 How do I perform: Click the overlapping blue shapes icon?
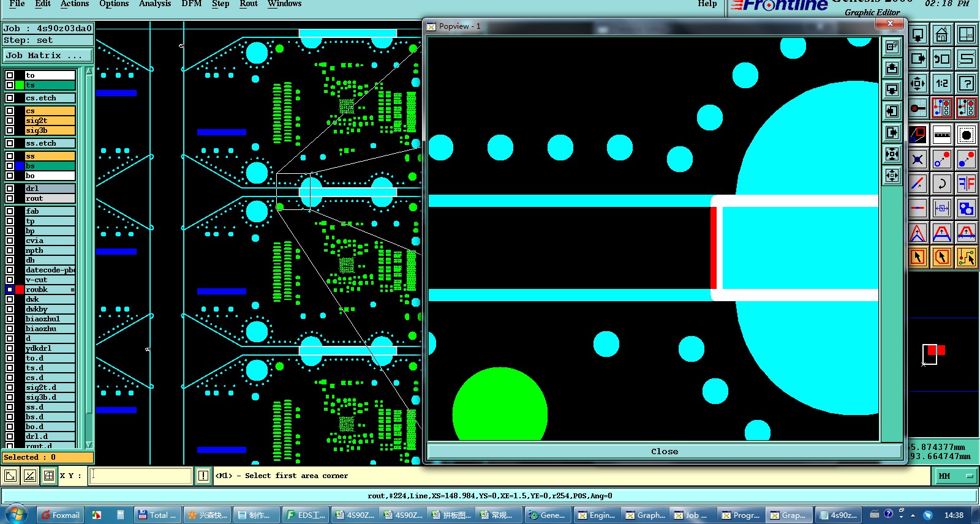click(966, 208)
